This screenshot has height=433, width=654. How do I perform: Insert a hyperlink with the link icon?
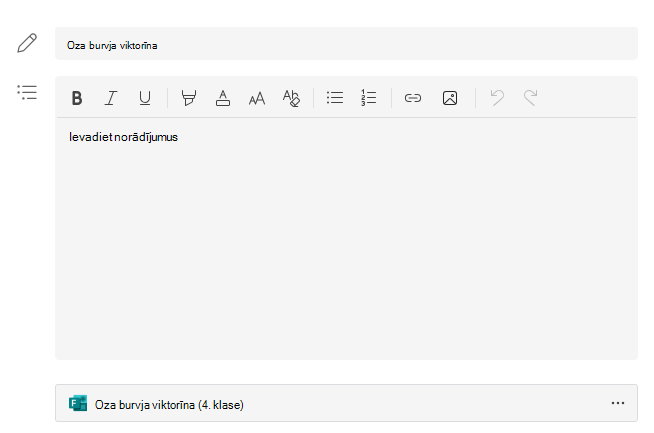pyautogui.click(x=413, y=98)
